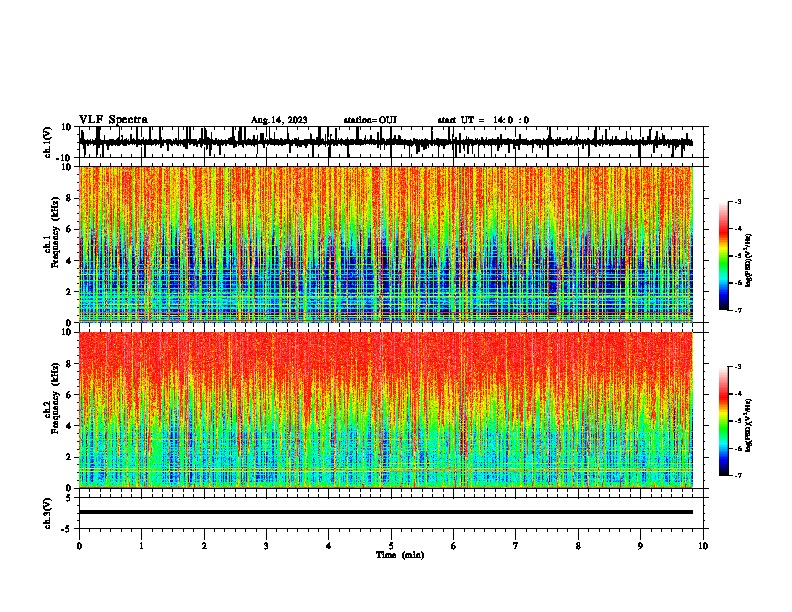The height and width of the screenshot is (612, 792).
Task: Click the ch.1 colorbar log(PSD) label
Action: [749, 260]
